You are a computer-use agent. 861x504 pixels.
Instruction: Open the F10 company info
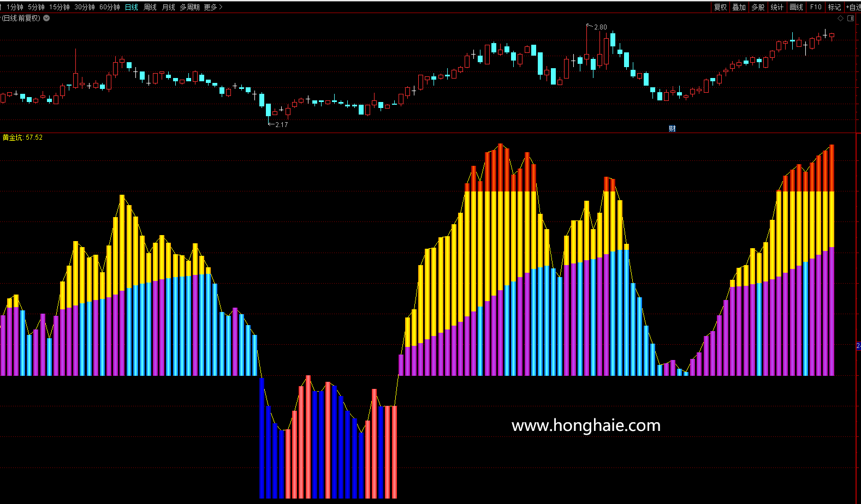tap(816, 7)
